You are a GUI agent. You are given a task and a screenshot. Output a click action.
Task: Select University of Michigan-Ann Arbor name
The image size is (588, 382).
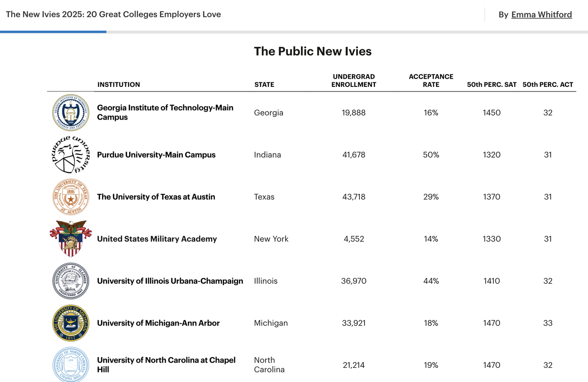pos(158,323)
